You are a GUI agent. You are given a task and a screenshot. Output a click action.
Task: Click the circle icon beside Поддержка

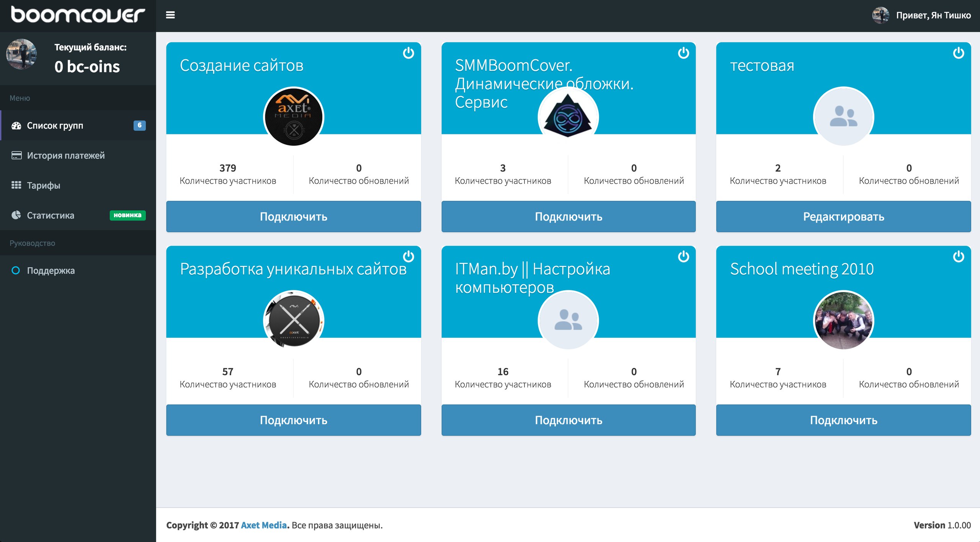click(x=16, y=270)
